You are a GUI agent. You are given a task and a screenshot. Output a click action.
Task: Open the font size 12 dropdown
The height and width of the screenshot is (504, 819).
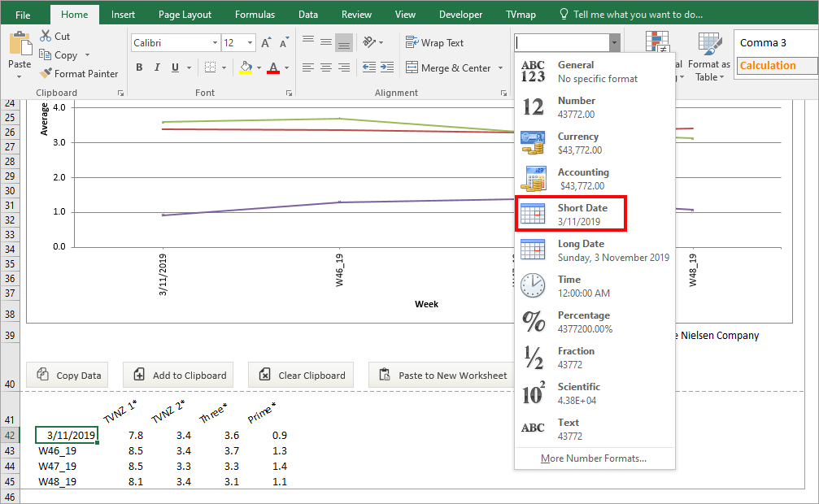250,43
